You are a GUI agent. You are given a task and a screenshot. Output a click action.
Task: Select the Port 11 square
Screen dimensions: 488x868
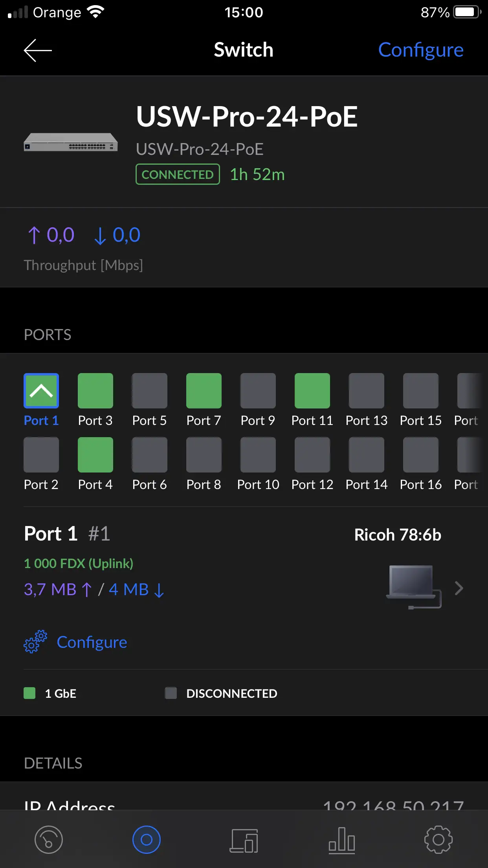(x=312, y=391)
